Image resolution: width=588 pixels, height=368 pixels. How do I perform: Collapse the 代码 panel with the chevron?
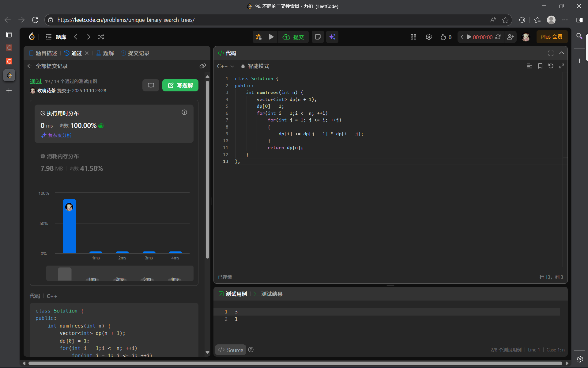click(562, 53)
